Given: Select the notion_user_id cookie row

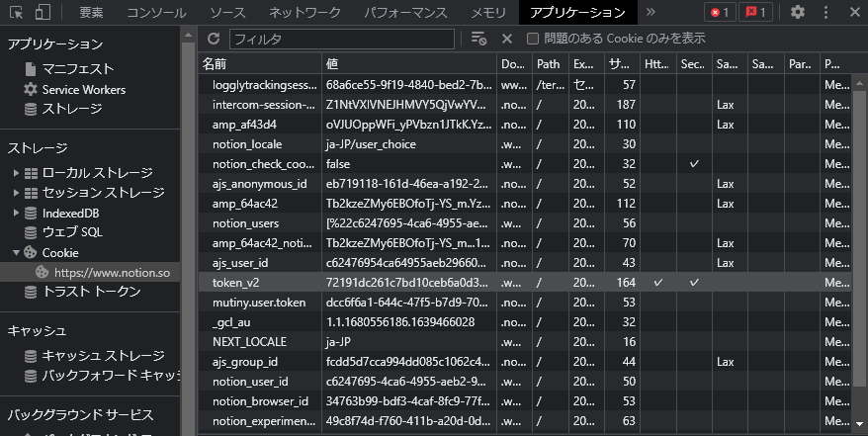Looking at the screenshot, I should [x=524, y=382].
